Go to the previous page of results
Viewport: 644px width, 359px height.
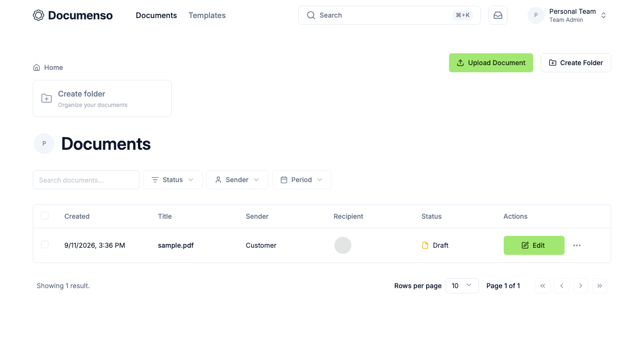(x=562, y=286)
